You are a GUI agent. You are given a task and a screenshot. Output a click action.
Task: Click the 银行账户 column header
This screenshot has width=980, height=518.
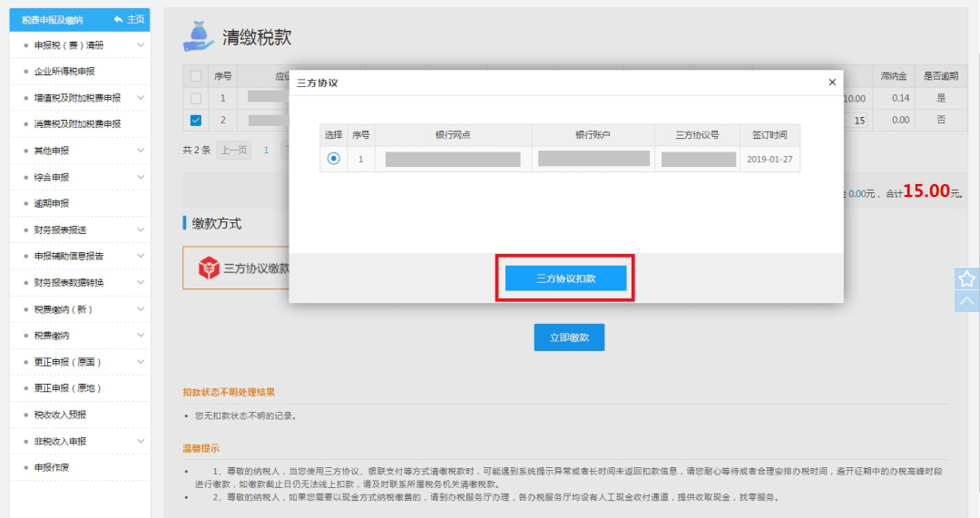click(593, 135)
